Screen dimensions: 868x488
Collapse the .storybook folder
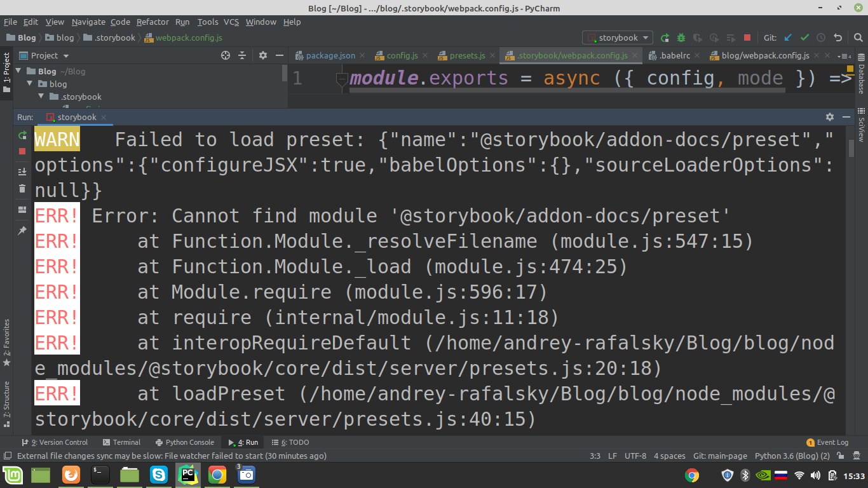click(x=41, y=97)
